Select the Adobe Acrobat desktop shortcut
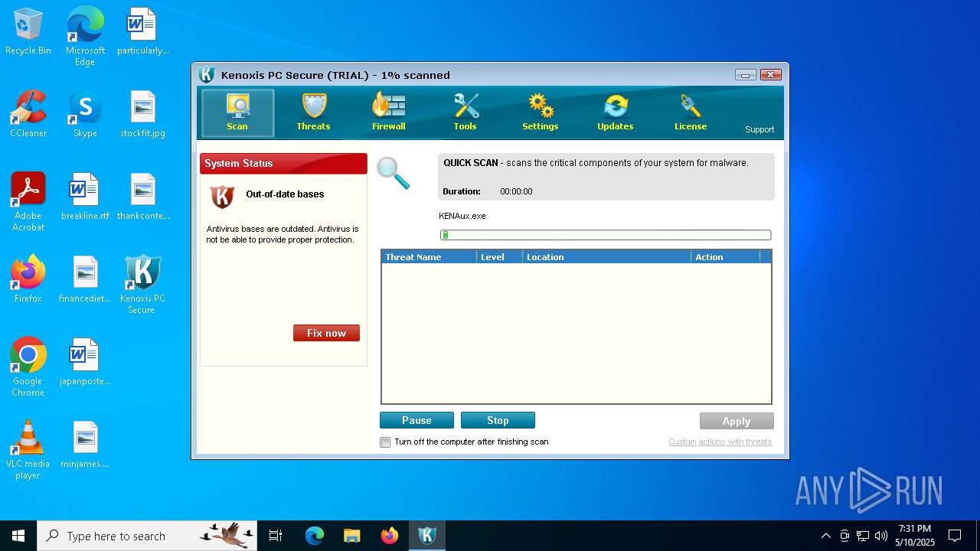Viewport: 980px width, 551px height. [x=28, y=202]
